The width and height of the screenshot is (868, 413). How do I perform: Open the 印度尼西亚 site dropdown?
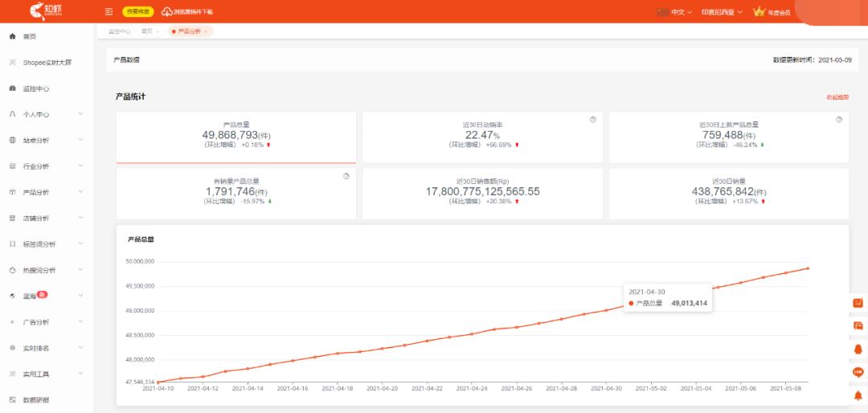[x=722, y=12]
